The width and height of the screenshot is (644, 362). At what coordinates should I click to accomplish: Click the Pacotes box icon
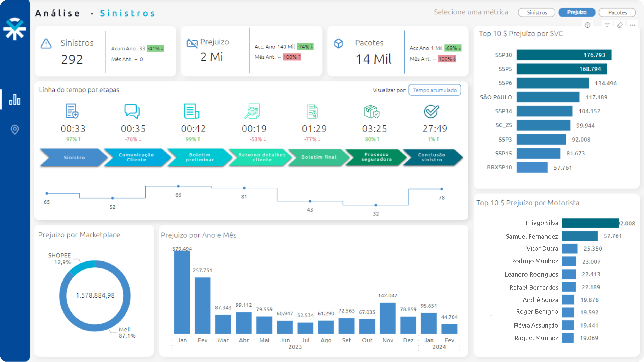coord(338,43)
